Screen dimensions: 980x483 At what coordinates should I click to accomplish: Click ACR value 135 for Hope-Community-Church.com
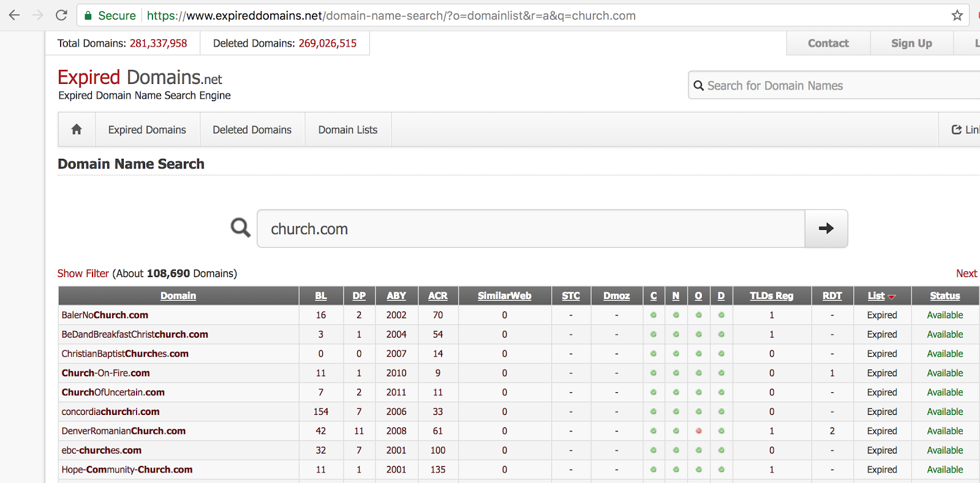(438, 470)
